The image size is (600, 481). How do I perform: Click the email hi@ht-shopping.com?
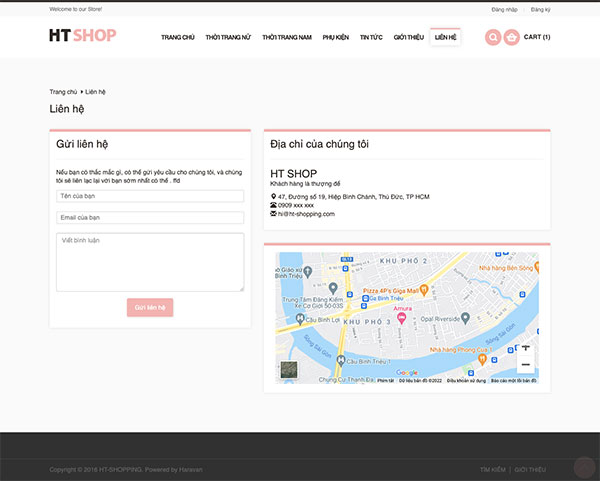306,214
